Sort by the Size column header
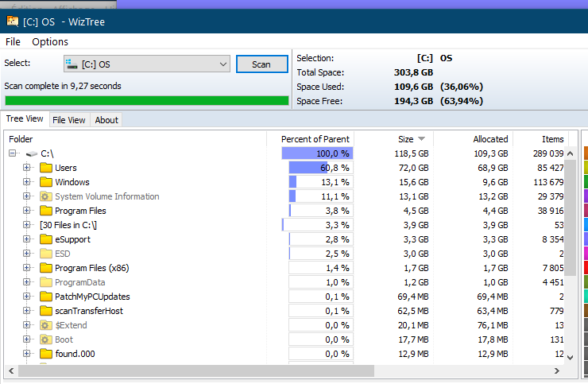This screenshot has width=588, height=384. pyautogui.click(x=394, y=139)
